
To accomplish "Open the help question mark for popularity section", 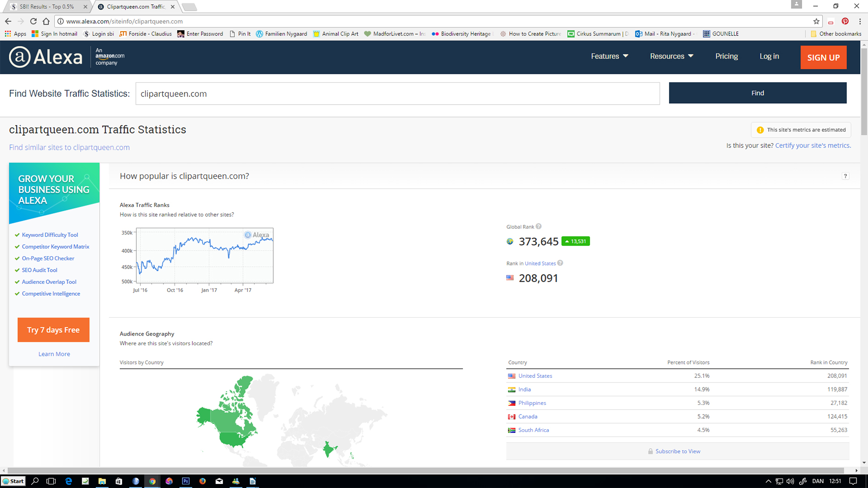I will click(x=845, y=176).
